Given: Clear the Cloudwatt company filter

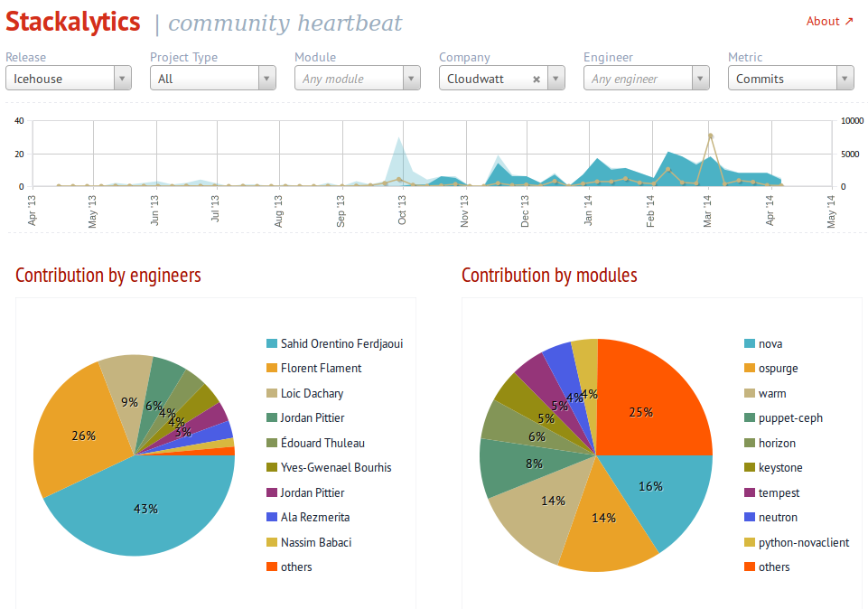Looking at the screenshot, I should 536,80.
